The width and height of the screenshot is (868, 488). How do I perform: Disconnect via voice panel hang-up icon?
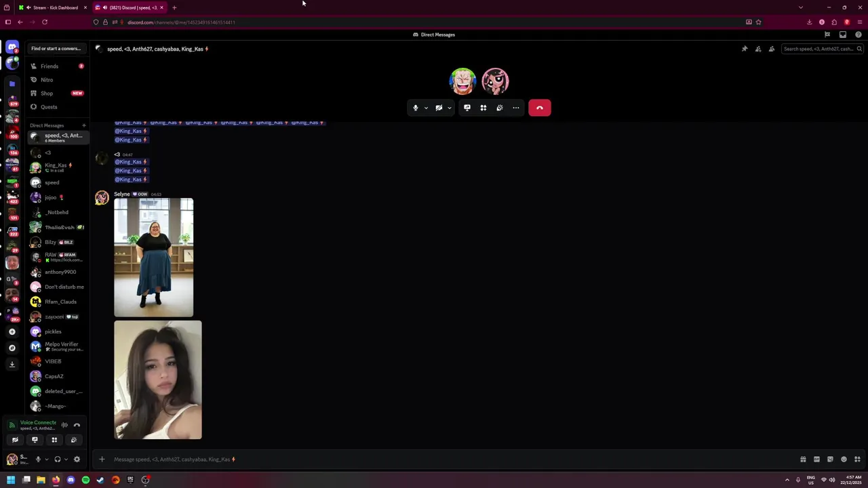pyautogui.click(x=77, y=425)
